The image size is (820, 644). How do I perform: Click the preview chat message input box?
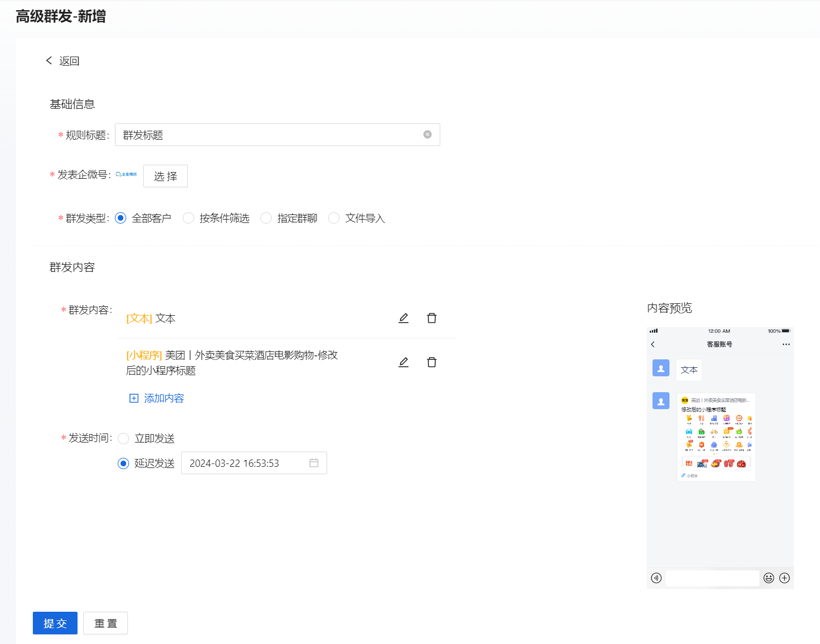(712, 578)
